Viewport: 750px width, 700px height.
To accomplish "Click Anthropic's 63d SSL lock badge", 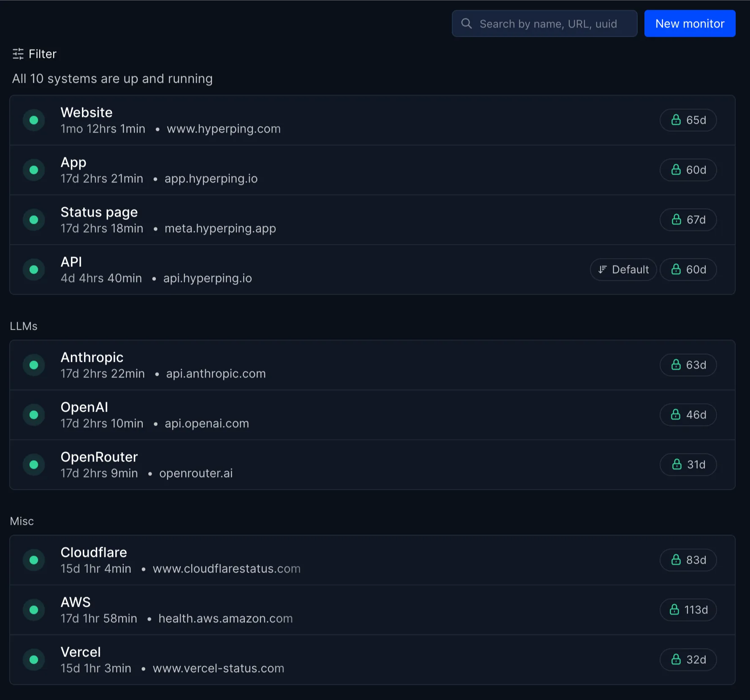I will click(688, 365).
